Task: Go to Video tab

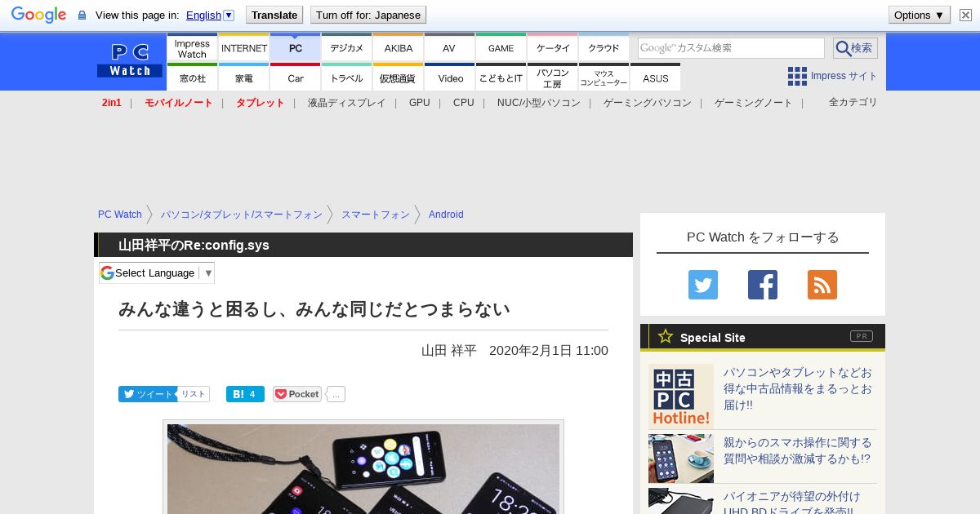Action: [450, 78]
